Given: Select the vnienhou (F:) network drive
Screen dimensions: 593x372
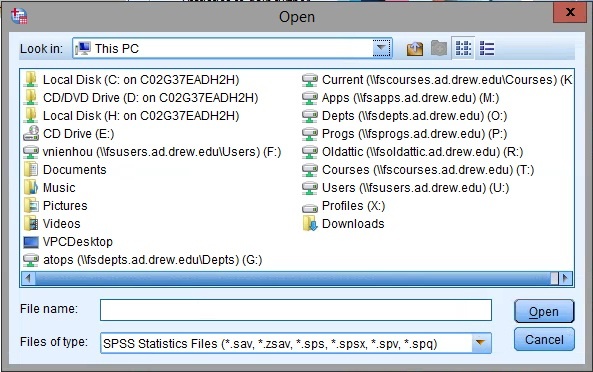Looking at the screenshot, I should (152, 152).
